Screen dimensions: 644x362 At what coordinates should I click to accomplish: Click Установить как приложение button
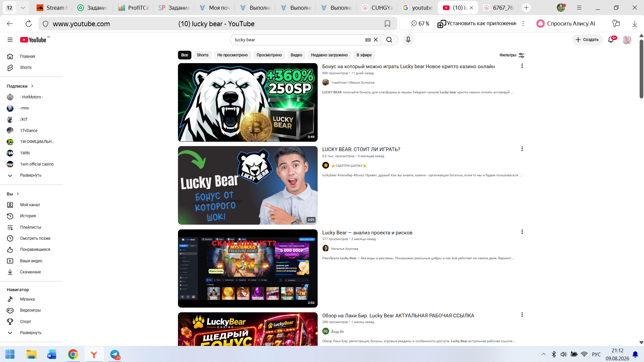(x=477, y=24)
